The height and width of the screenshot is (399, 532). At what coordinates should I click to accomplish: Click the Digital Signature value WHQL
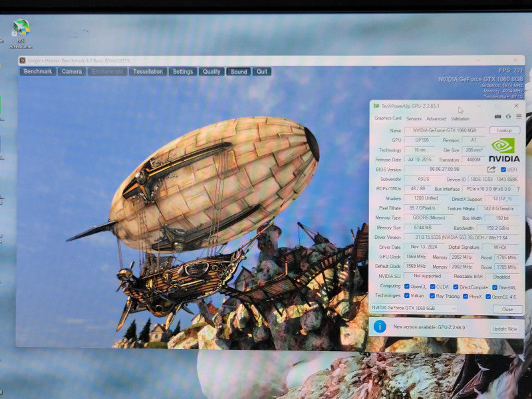pyautogui.click(x=501, y=247)
